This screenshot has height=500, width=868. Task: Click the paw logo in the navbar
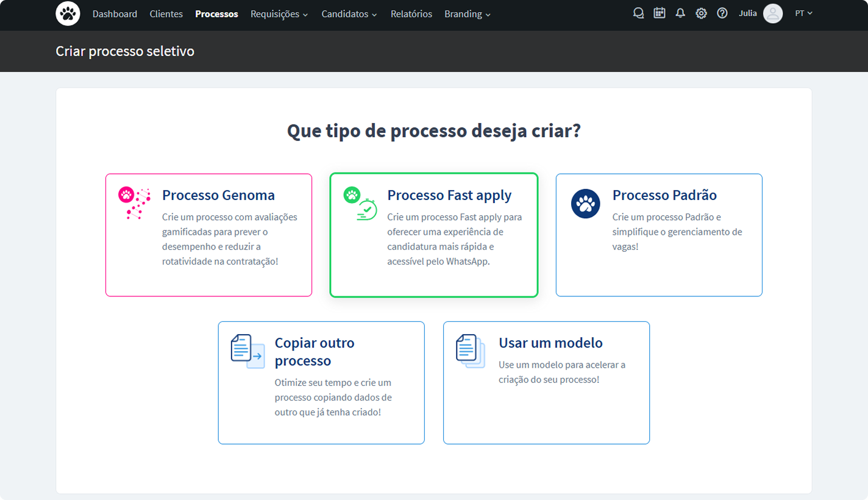68,13
